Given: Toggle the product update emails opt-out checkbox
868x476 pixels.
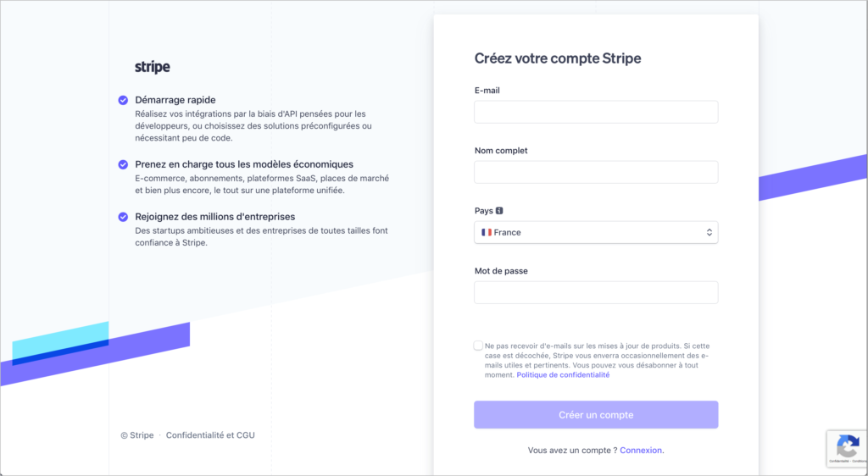Looking at the screenshot, I should coord(478,346).
